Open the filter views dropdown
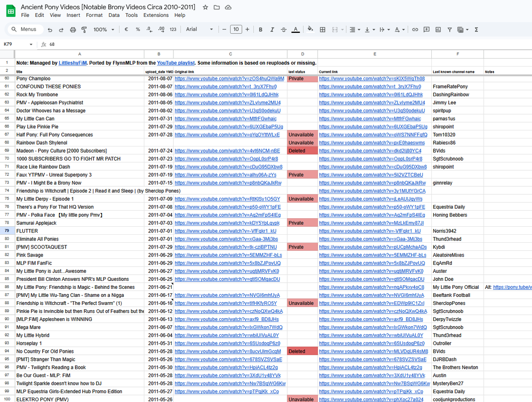Screen dimensions: 532x402 pyautogui.click(x=462, y=29)
